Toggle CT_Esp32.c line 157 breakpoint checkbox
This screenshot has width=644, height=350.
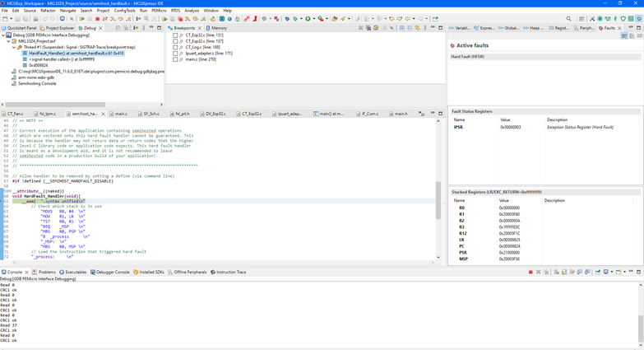(175, 41)
